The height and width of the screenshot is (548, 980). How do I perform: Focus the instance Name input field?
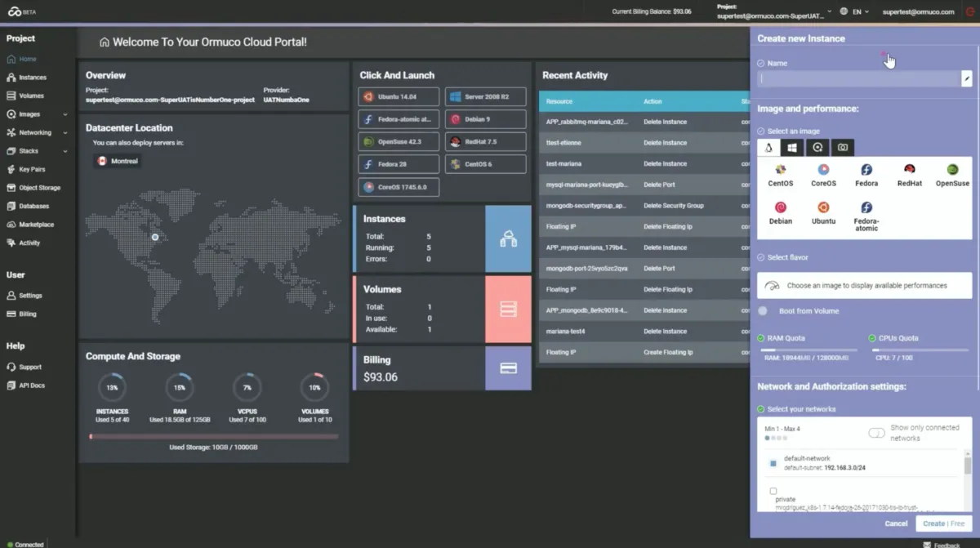[x=859, y=79]
